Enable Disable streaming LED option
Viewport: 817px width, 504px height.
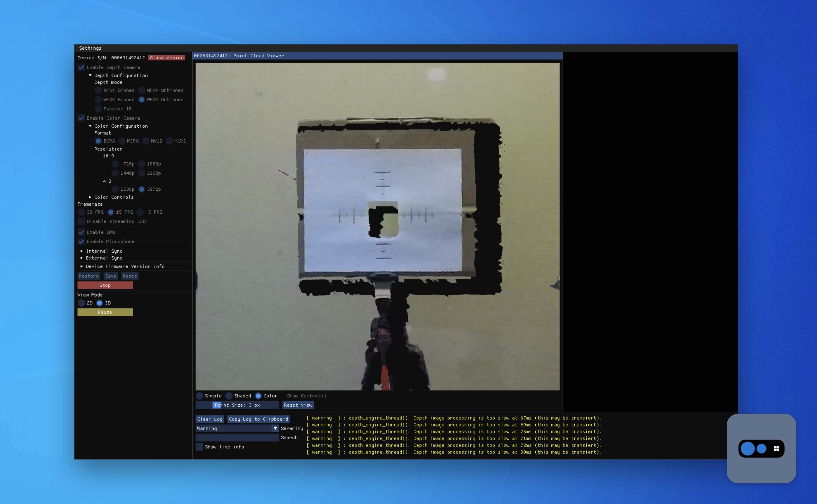click(x=81, y=221)
